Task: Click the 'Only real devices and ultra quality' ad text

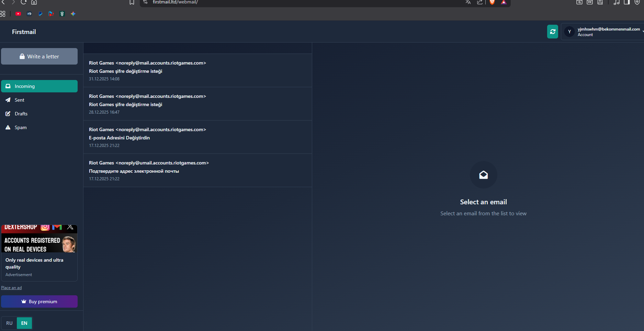Action: (34, 263)
